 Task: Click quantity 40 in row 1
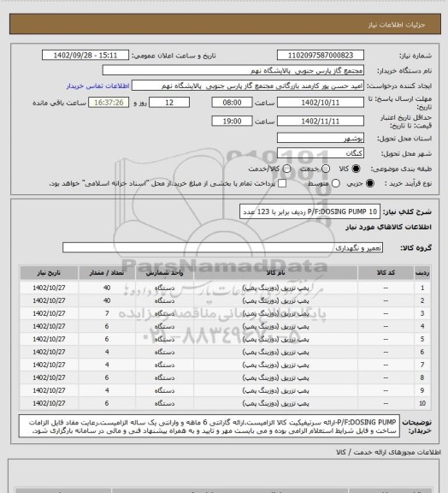click(x=107, y=288)
